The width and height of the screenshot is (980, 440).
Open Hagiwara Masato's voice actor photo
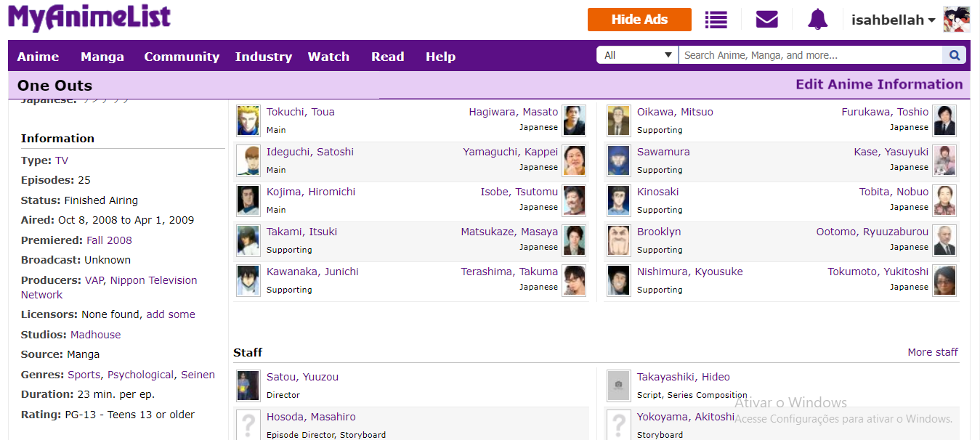point(574,121)
